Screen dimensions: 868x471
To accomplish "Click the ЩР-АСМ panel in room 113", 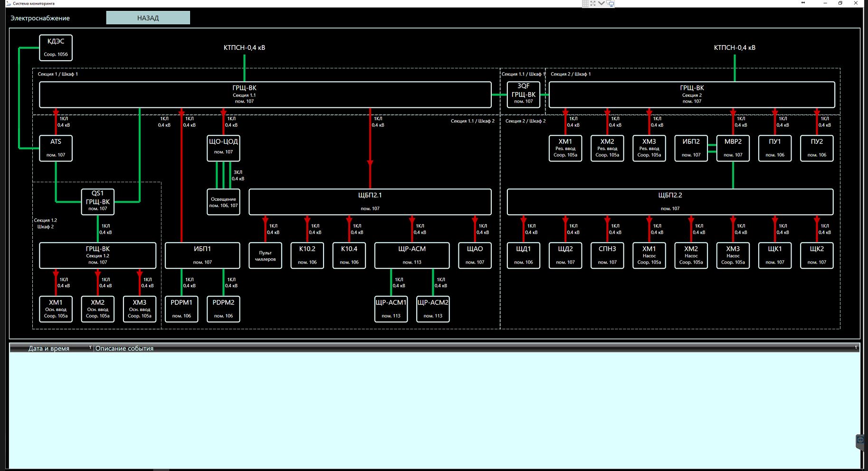I will click(x=411, y=255).
